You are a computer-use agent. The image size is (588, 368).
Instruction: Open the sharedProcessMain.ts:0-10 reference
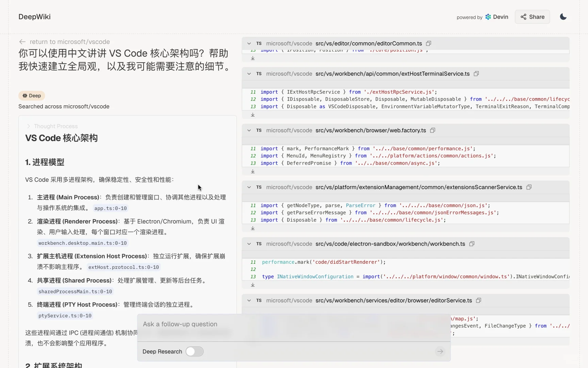point(75,292)
